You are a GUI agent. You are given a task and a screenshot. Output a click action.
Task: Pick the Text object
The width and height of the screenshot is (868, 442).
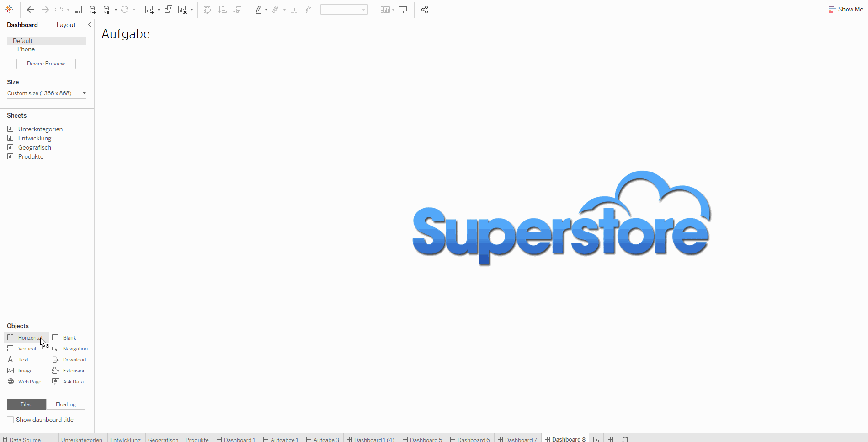(x=18, y=360)
